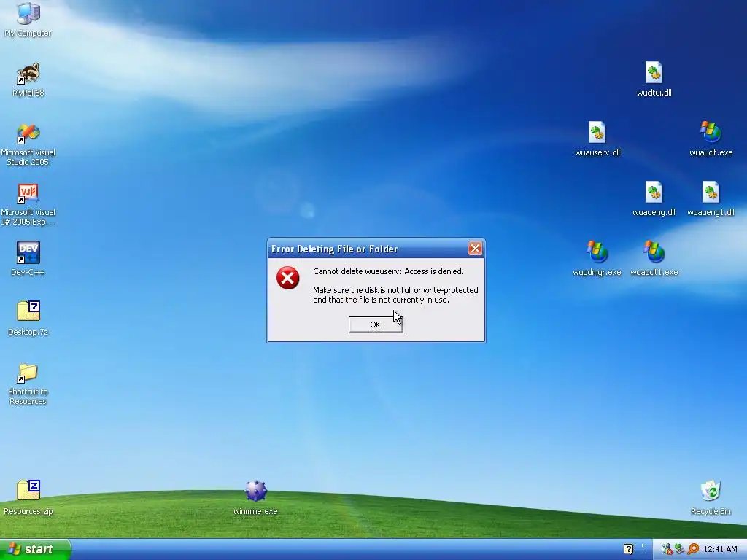The image size is (747, 560).
Task: Select the My Computer desktop icon
Action: point(28,20)
